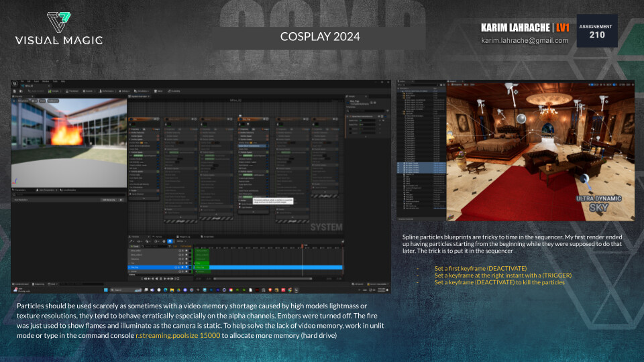
Task: Open the Show options in Preview viewport
Action: 42,101
